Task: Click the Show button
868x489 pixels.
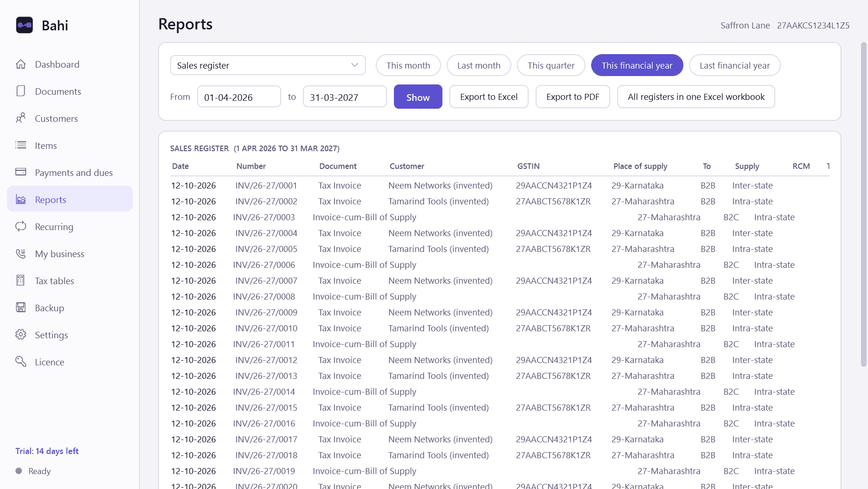Action: [418, 97]
